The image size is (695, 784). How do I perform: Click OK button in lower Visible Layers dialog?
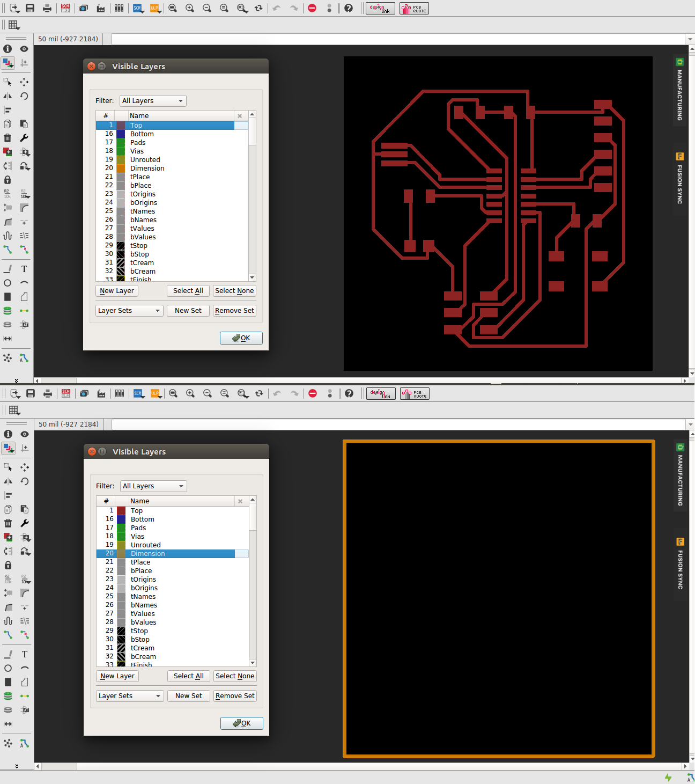[242, 723]
